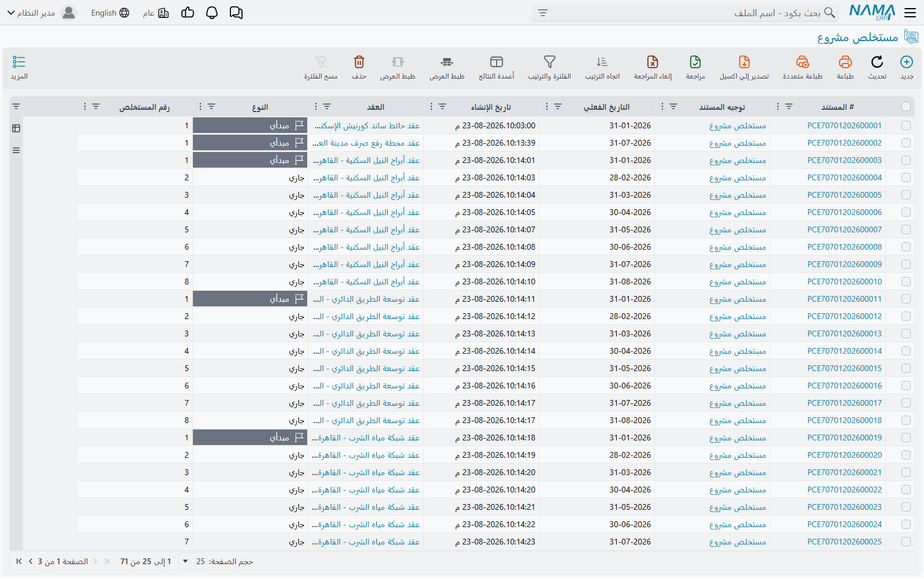Open page size 25 dropdown
The width and height of the screenshot is (924, 578).
[x=193, y=561]
